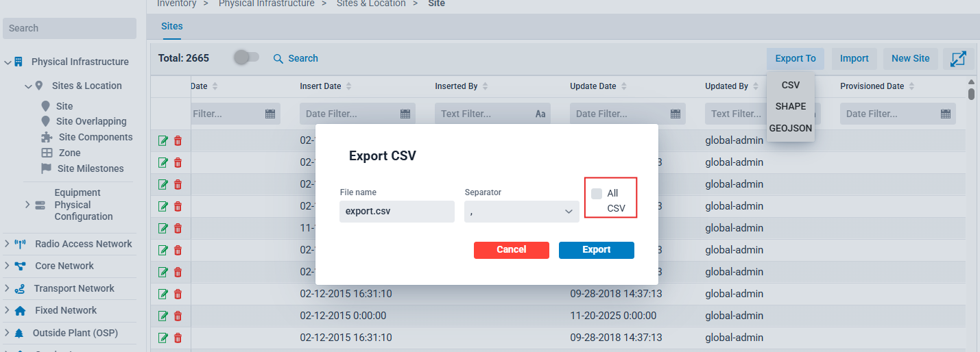The height and width of the screenshot is (352, 980).
Task: Click the magnifier Search icon in toolbar
Action: click(x=278, y=59)
